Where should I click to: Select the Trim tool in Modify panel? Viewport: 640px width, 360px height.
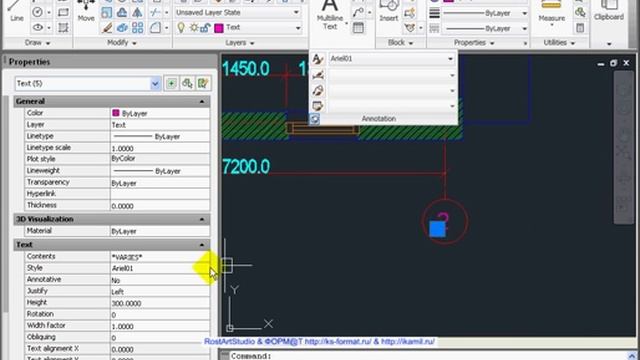coord(155,12)
